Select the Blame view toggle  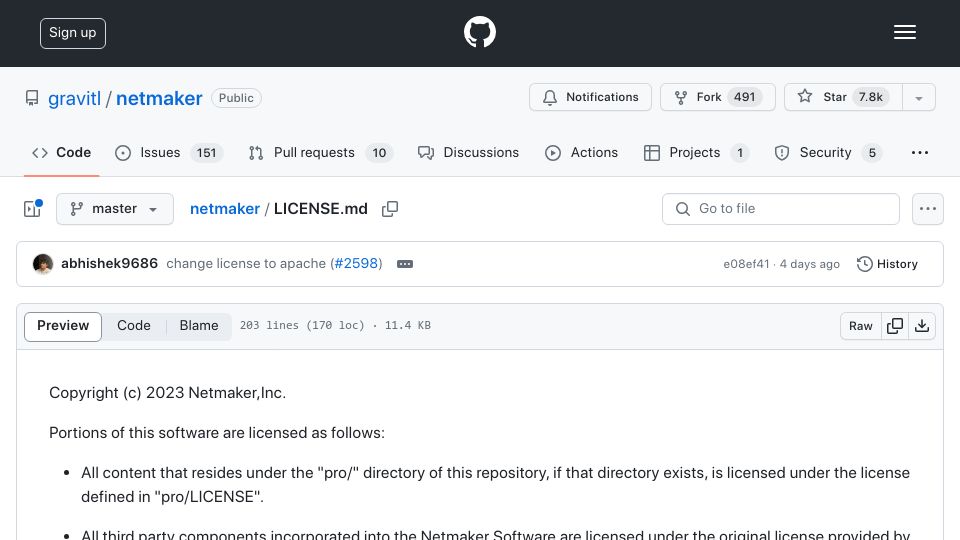[x=199, y=326]
